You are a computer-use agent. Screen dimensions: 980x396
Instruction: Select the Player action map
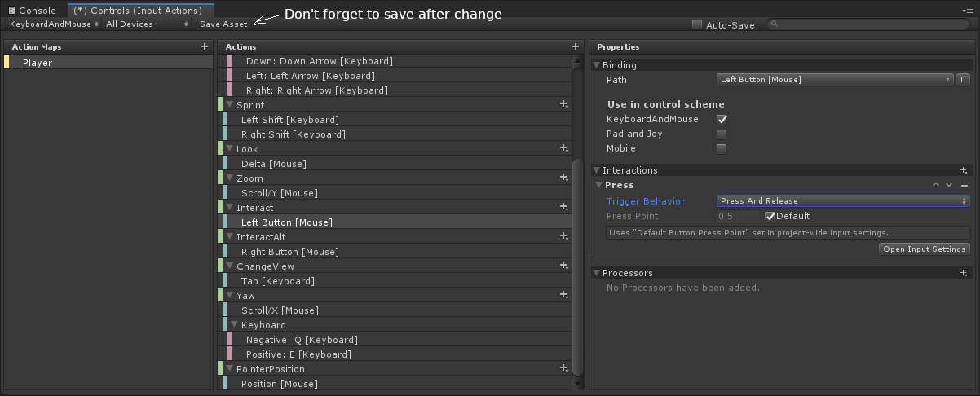[x=108, y=63]
